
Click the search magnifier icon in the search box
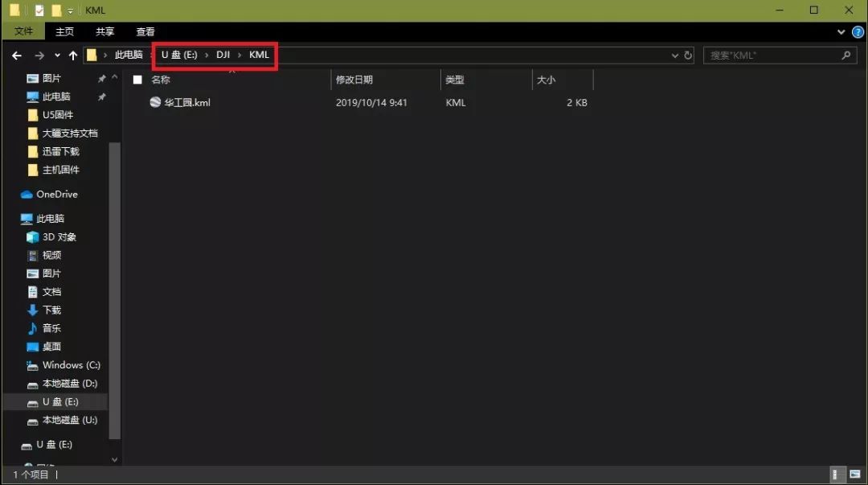[846, 55]
